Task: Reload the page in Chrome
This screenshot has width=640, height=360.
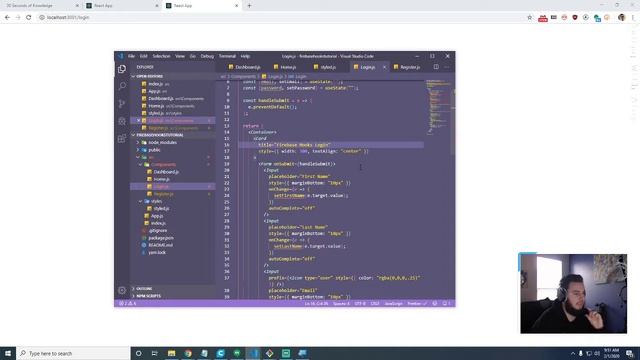Action: tap(29, 17)
